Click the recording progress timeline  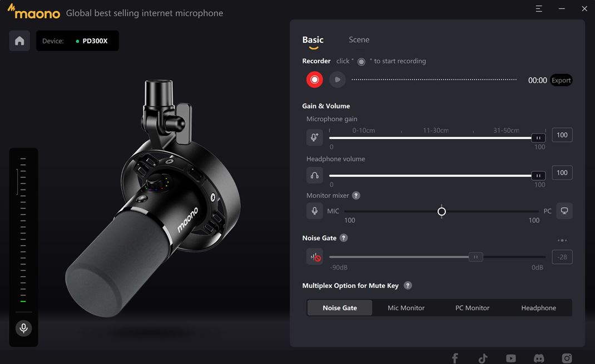coord(434,79)
